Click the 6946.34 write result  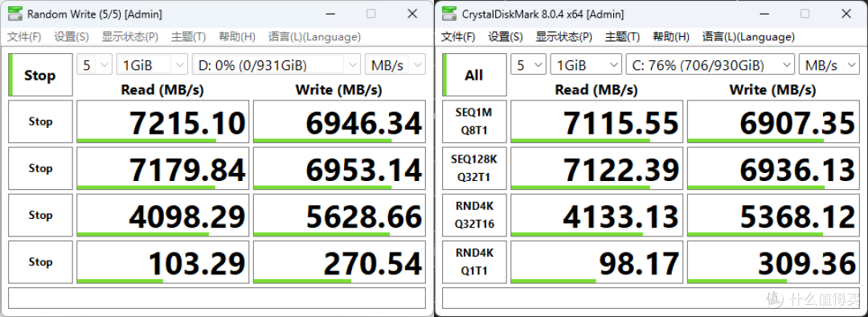[x=339, y=121]
